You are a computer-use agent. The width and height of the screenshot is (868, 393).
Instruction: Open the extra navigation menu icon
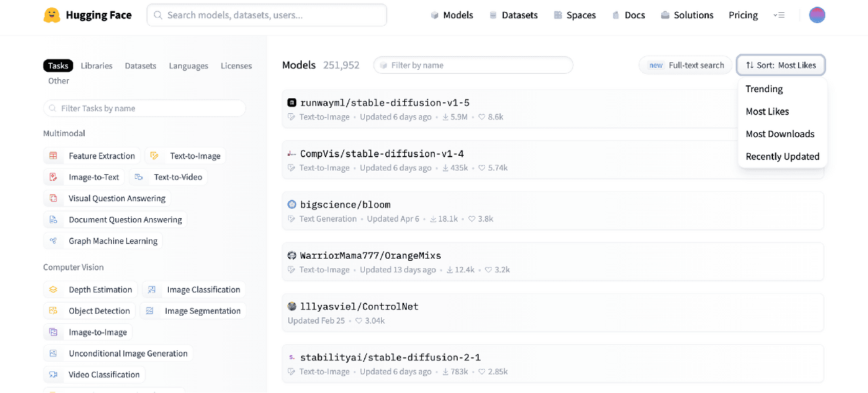779,15
